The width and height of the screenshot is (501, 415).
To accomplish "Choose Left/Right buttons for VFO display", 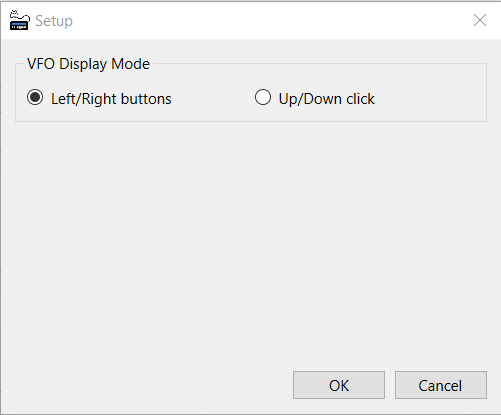I will point(35,98).
